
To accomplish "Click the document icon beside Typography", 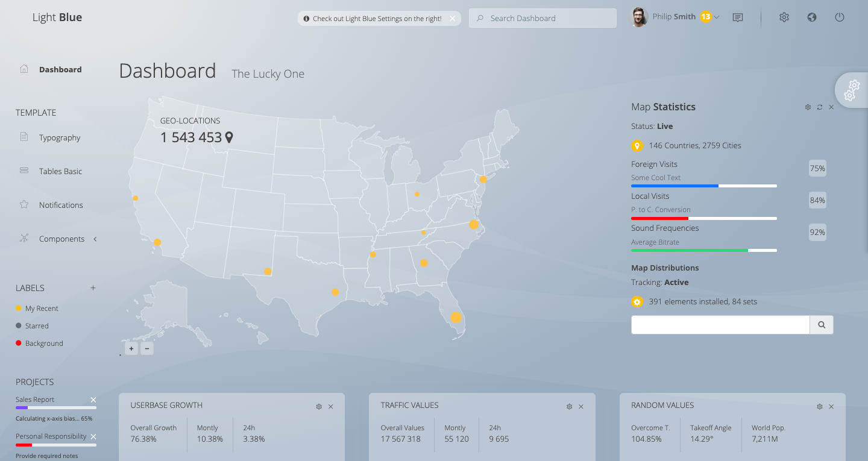I will coord(24,137).
